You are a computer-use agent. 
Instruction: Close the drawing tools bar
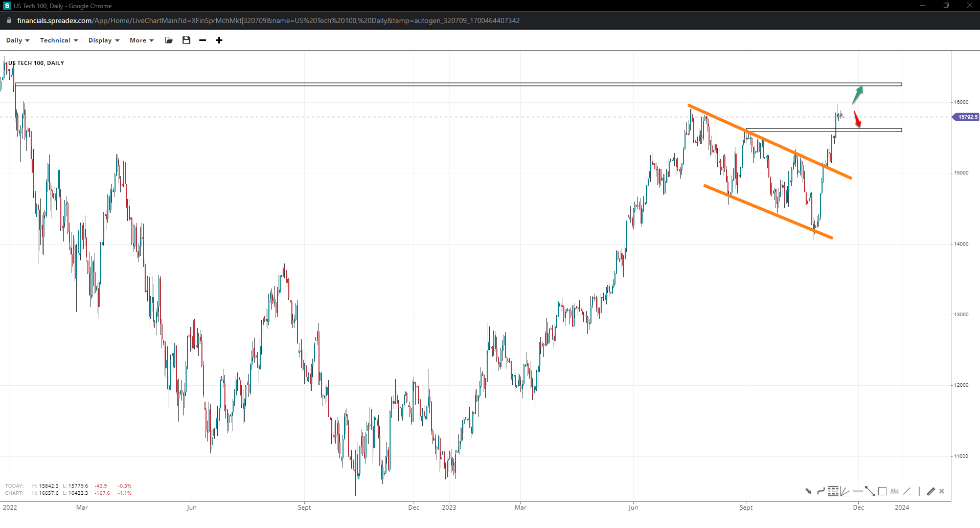pos(942,491)
